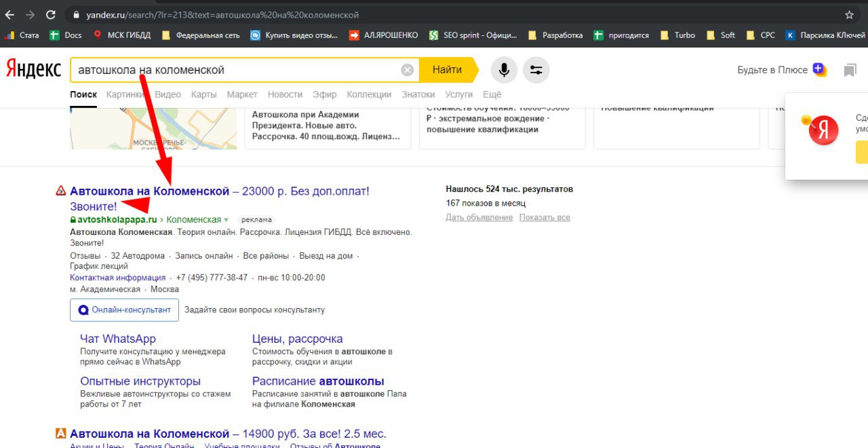Viewport: 868px width, 448px height.
Task: Open МСК ГИБДД bookmark
Action: click(122, 35)
